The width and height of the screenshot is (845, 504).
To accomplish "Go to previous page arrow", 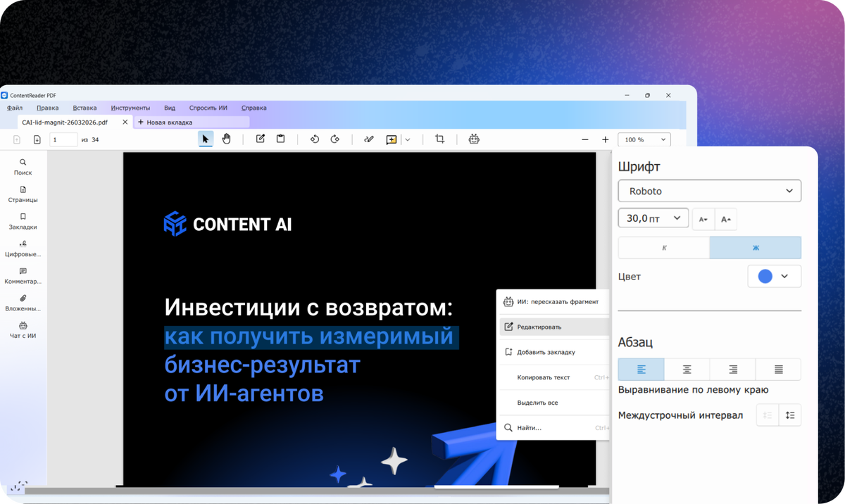I will (x=17, y=139).
